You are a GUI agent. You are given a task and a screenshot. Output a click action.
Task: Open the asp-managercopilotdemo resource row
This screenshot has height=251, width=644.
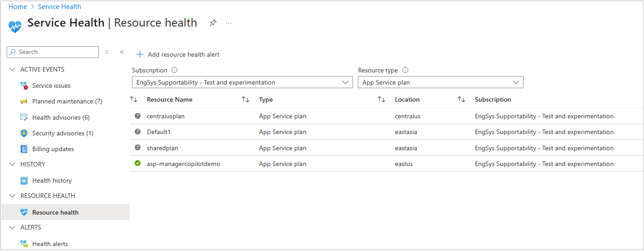coord(183,164)
